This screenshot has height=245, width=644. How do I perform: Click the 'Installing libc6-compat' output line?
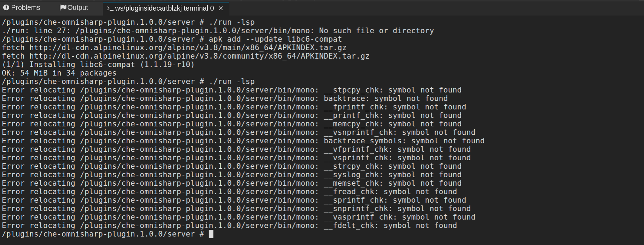(97, 64)
